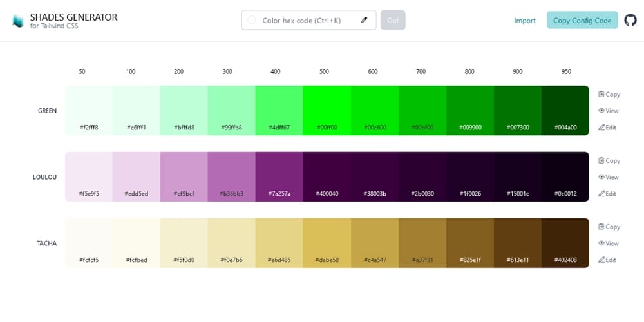Viewport: 644px width, 322px height.
Task: Select the green #4dff67 swatch
Action: point(279,111)
